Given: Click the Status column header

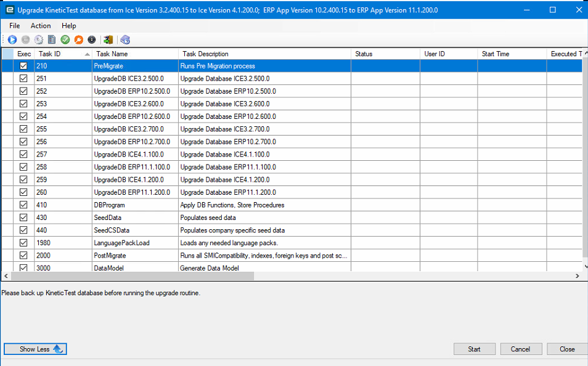Looking at the screenshot, I should point(385,54).
